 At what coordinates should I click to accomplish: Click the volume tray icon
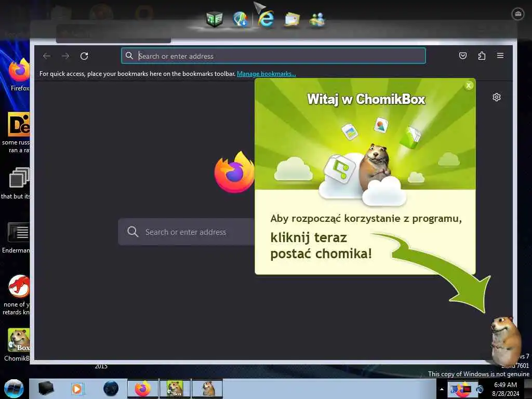[x=480, y=389]
